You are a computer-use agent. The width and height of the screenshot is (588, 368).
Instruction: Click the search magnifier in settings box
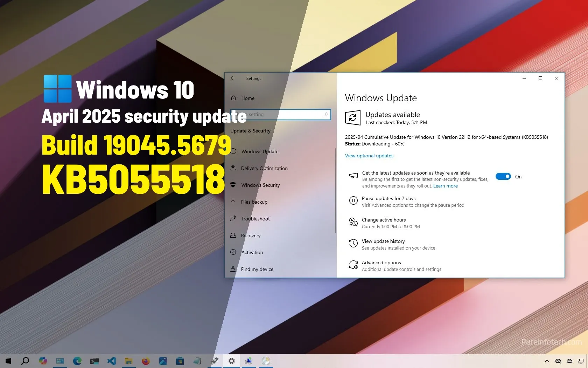tap(326, 114)
